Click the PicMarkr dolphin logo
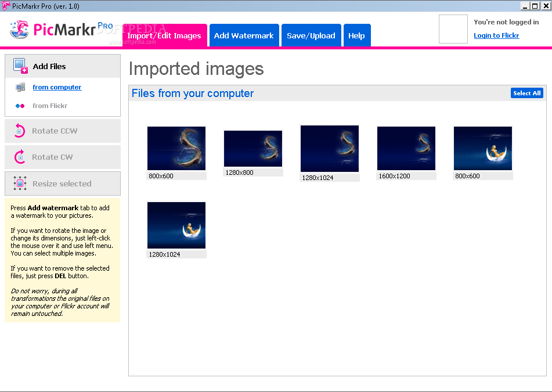The height and width of the screenshot is (392, 552). click(x=20, y=30)
